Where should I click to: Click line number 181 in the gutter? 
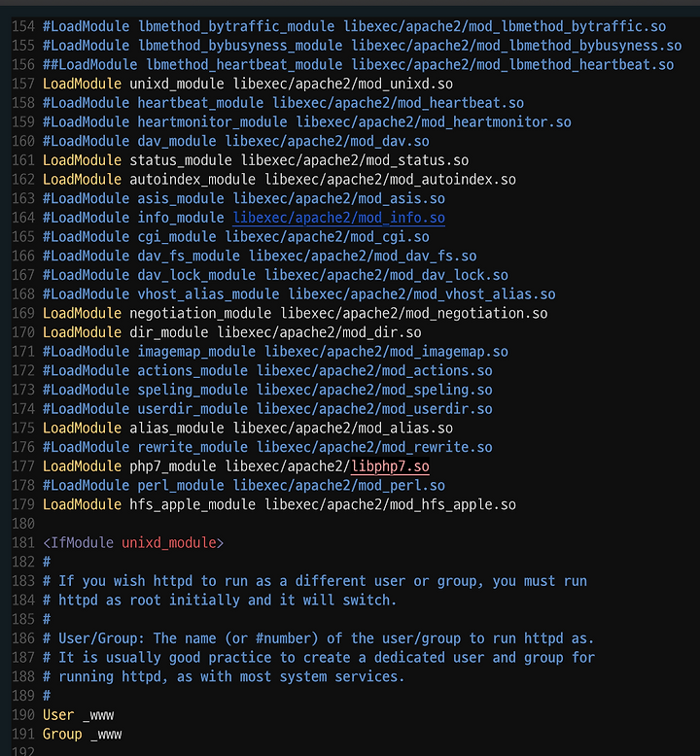pos(23,543)
